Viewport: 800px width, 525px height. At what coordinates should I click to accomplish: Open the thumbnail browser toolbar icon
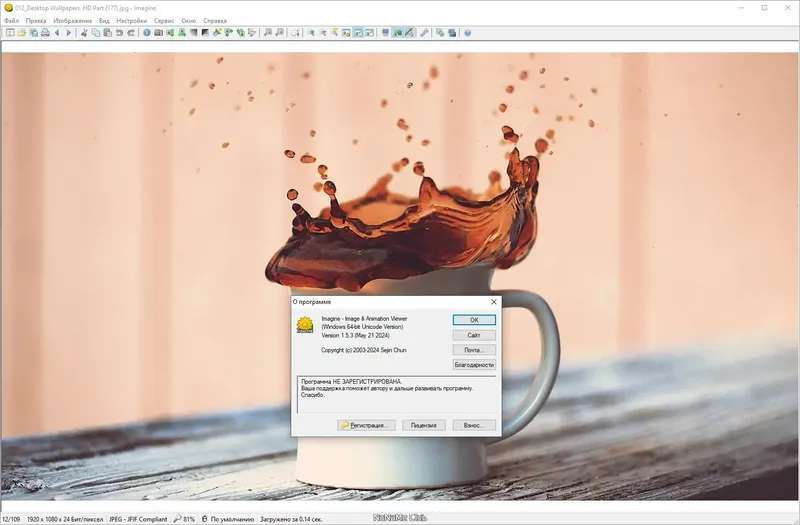click(x=10, y=33)
